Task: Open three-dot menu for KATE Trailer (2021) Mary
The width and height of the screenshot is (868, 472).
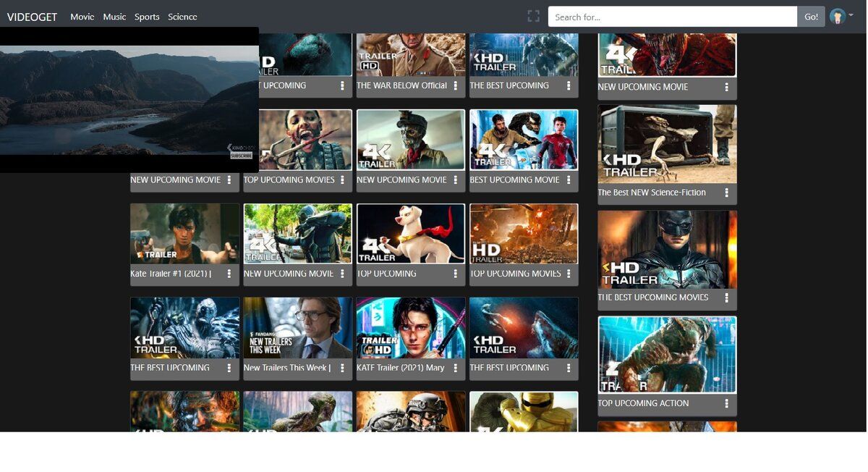Action: tap(456, 368)
